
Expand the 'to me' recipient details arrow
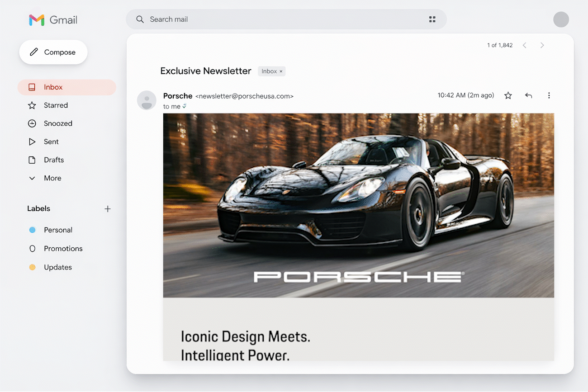(x=184, y=107)
